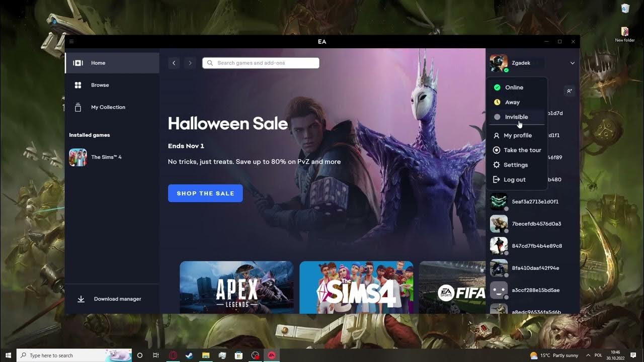This screenshot has height=362, width=644.
Task: Select New folder on desktop
Action: [x=625, y=35]
